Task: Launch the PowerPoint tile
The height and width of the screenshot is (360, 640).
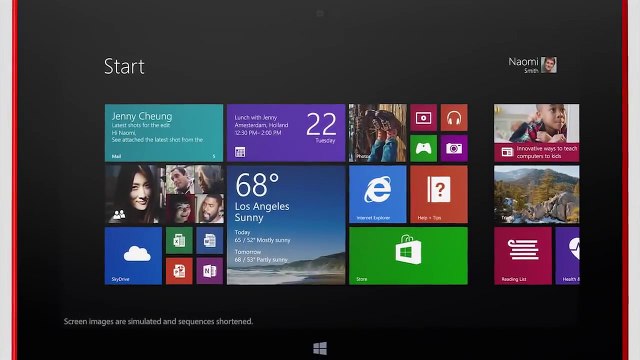Action: point(179,271)
